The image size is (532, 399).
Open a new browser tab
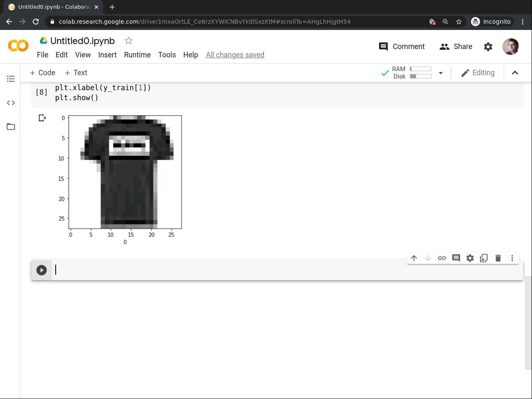tap(112, 7)
